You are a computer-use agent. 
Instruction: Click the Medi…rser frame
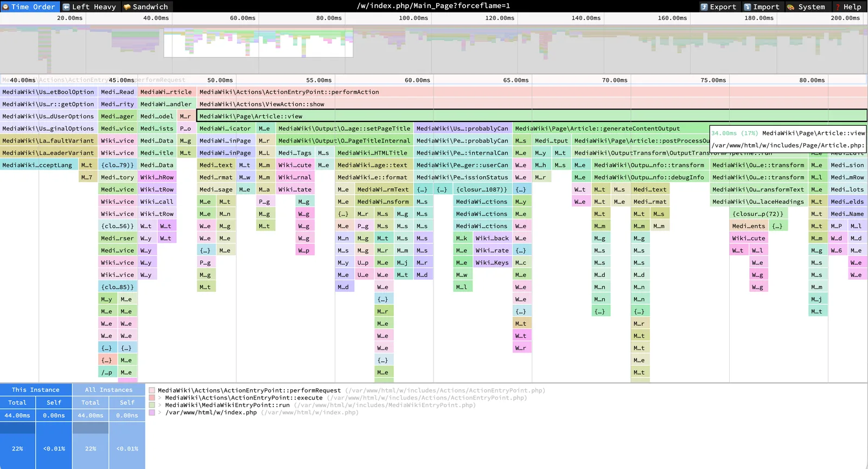pos(118,238)
